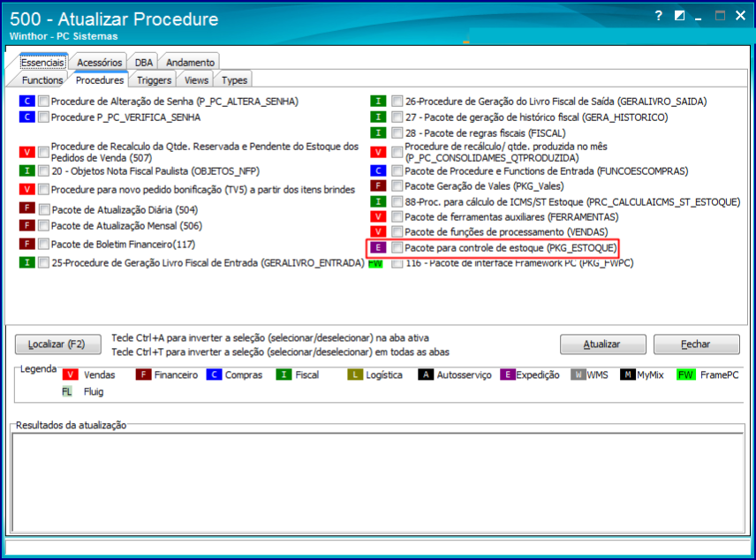Click the red V icon beside pedido bonificação (TV5)
Image resolution: width=756 pixels, height=560 pixels.
click(27, 189)
